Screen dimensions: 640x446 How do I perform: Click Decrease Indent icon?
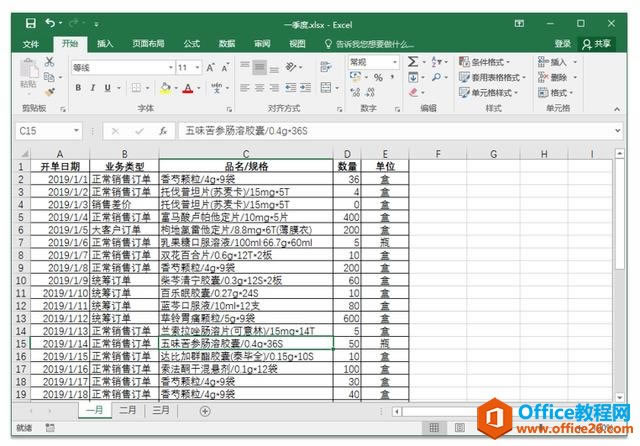point(291,88)
